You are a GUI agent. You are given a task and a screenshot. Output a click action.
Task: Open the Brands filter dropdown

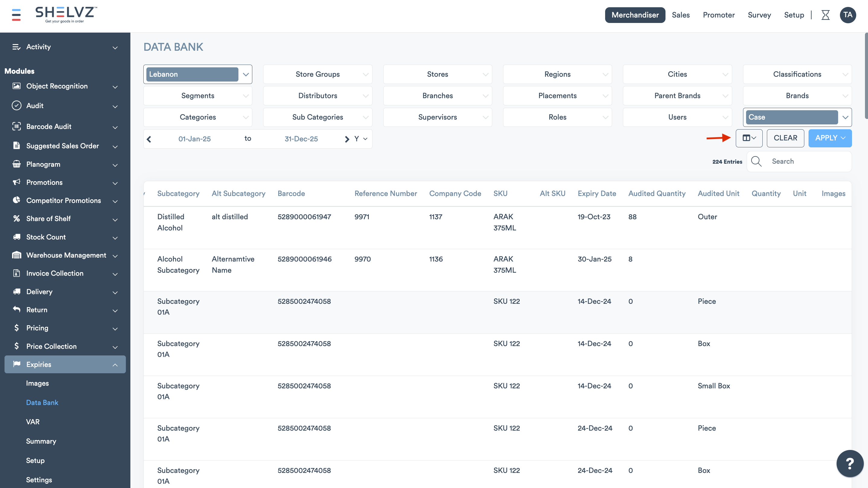click(x=797, y=96)
